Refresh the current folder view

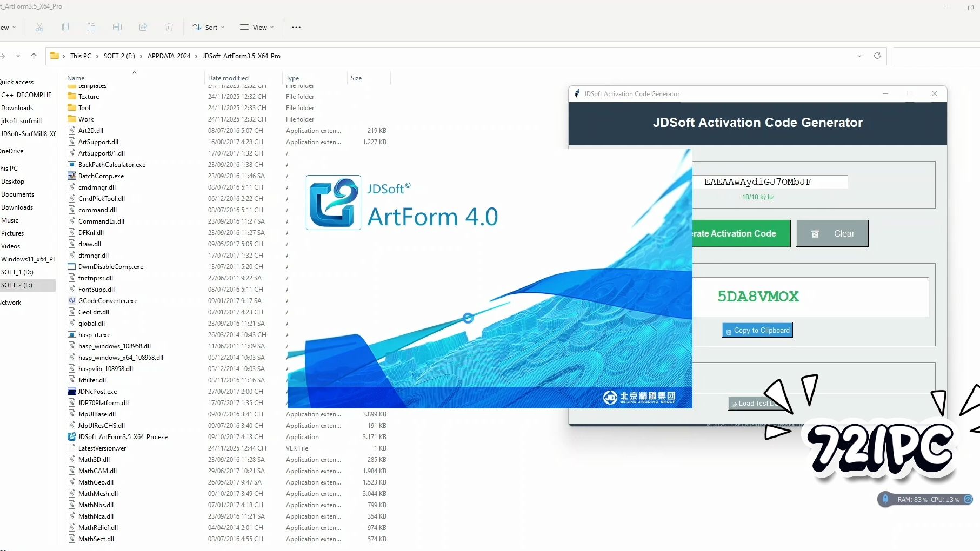click(877, 56)
